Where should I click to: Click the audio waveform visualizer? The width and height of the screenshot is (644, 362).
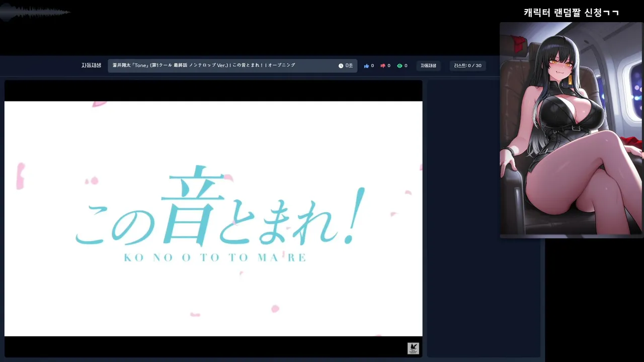click(35, 12)
